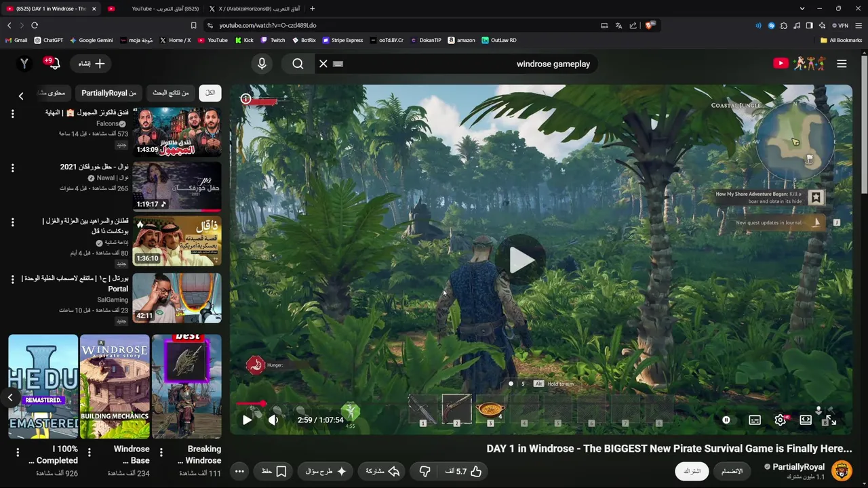The width and height of the screenshot is (868, 488).
Task: Toggle theater mode
Action: pos(806,420)
